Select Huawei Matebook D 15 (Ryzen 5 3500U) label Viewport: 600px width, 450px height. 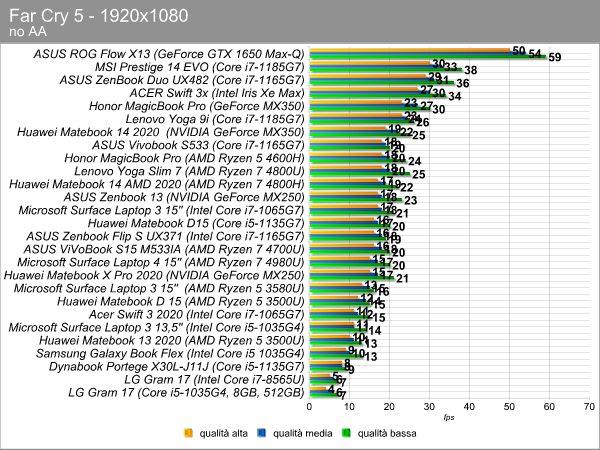(x=181, y=301)
